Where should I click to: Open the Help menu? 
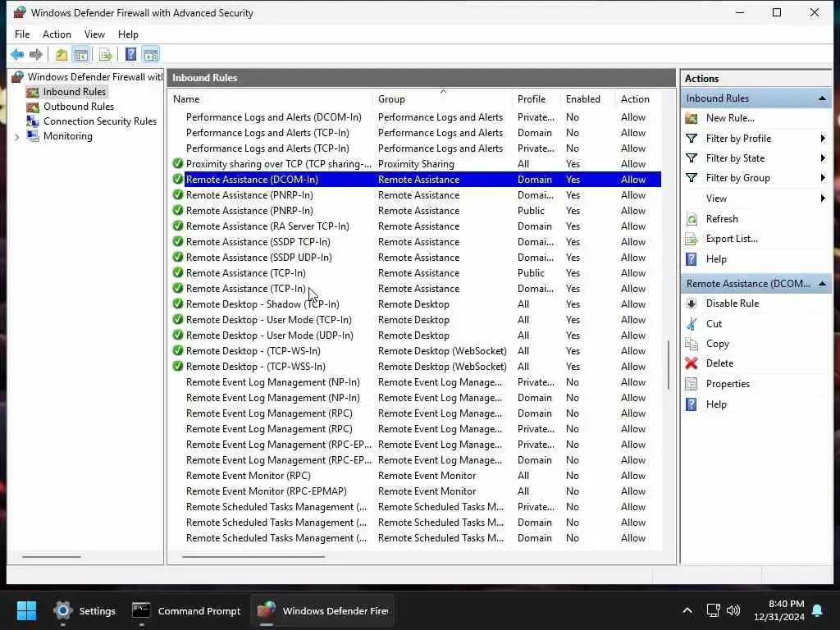point(128,34)
